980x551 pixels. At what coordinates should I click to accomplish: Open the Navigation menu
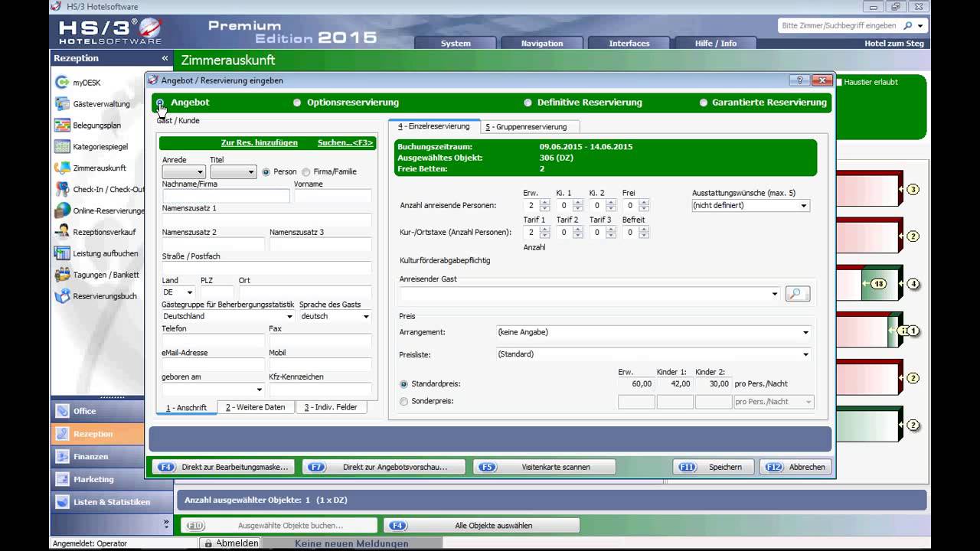click(x=542, y=44)
